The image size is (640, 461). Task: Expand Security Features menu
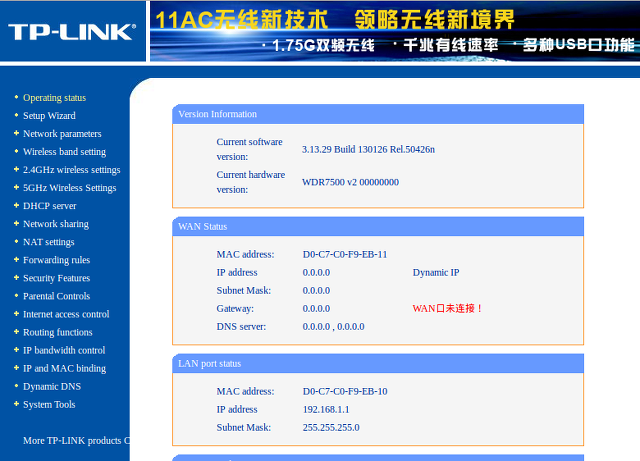point(56,278)
